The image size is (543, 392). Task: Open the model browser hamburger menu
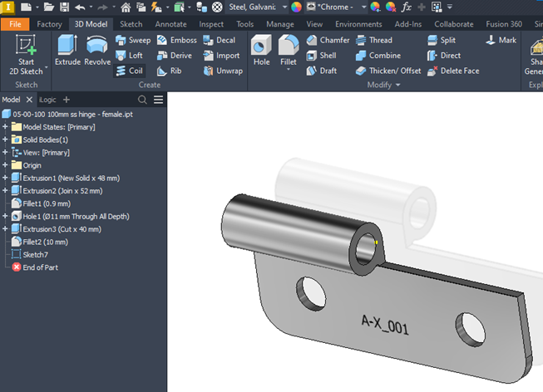pyautogui.click(x=158, y=100)
